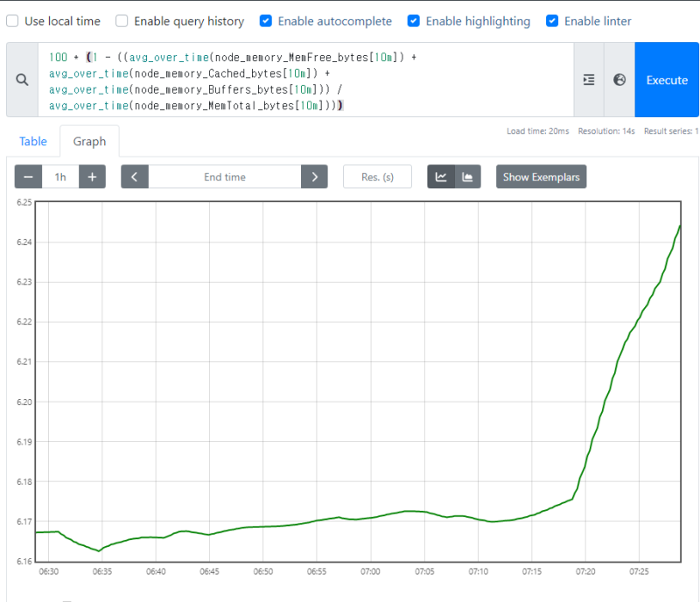The height and width of the screenshot is (602, 700).
Task: Decrease the time range with minus button
Action: (x=28, y=177)
